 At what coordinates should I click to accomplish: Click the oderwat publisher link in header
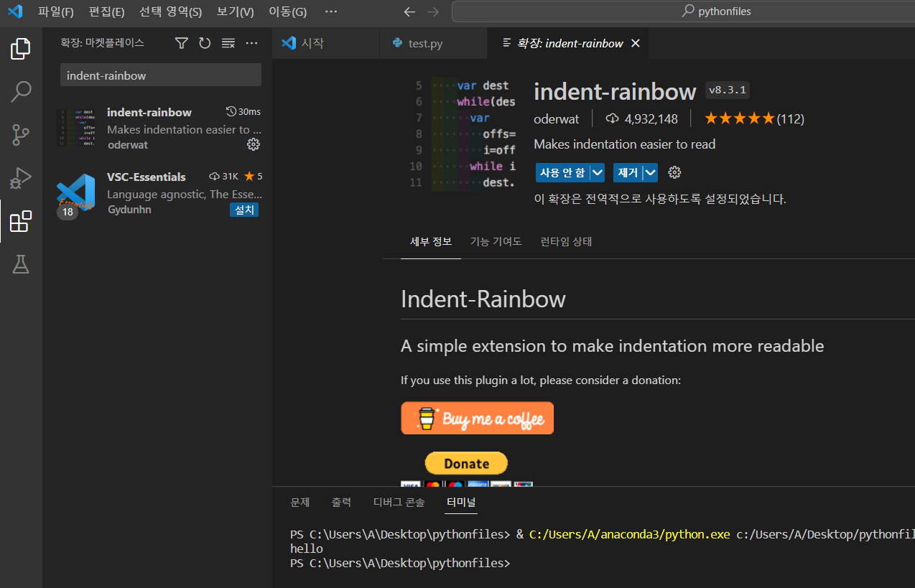click(556, 118)
